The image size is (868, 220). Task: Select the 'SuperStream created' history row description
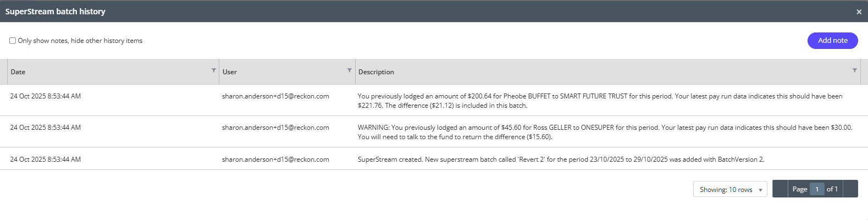561,159
